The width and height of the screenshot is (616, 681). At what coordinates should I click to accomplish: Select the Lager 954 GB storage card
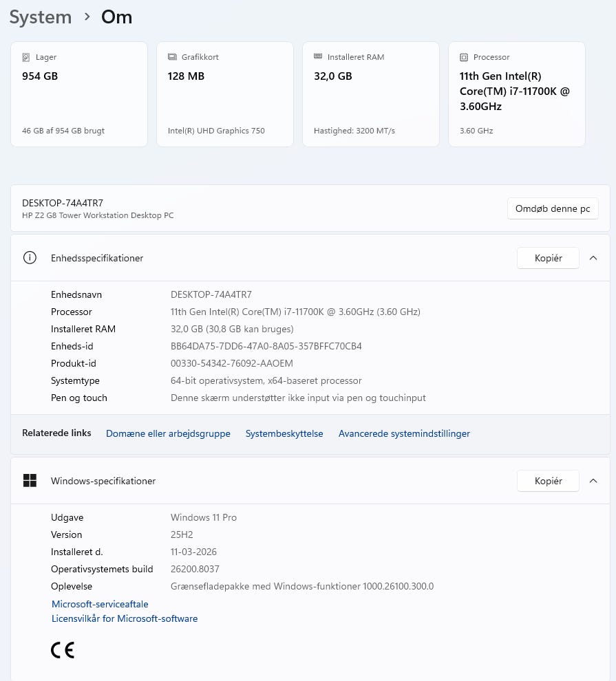pos(79,94)
